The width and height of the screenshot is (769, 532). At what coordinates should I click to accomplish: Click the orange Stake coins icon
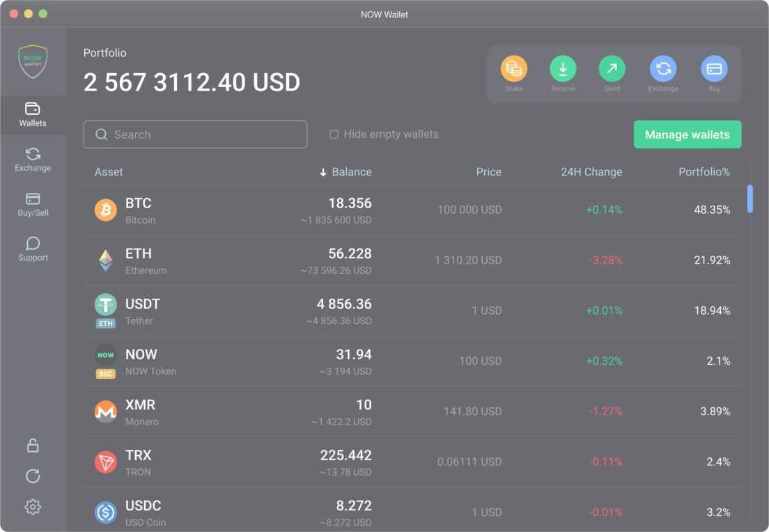pos(514,69)
